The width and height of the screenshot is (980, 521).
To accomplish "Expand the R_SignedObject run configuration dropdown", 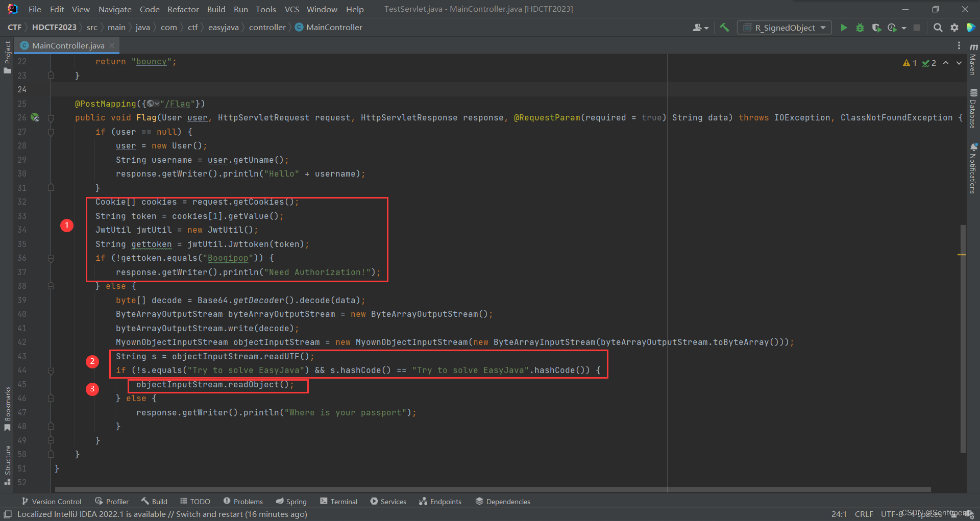I will (823, 28).
